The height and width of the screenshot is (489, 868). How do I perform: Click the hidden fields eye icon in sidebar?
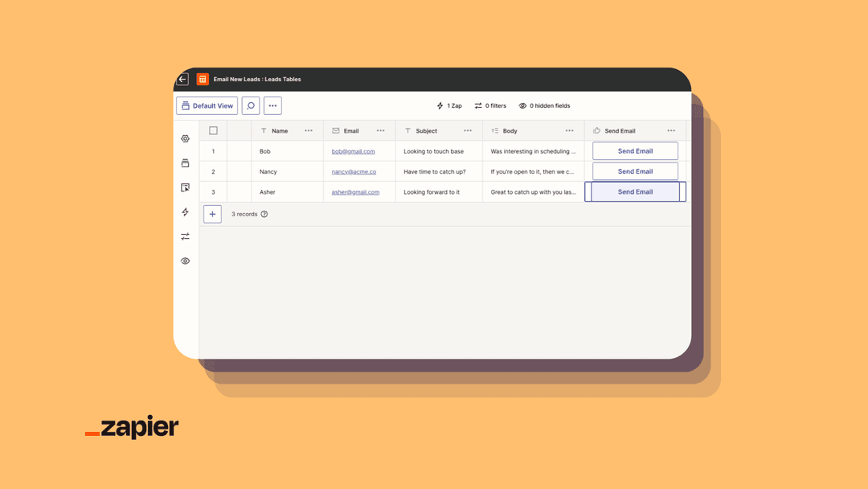185,261
